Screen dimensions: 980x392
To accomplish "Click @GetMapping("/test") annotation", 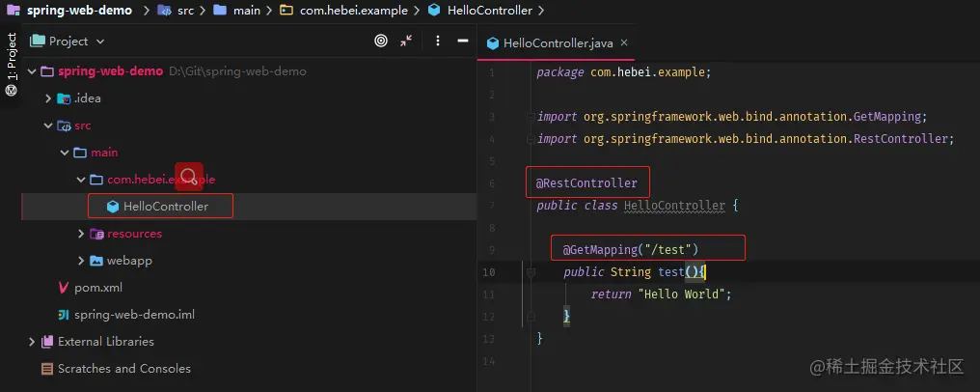I will (x=631, y=250).
